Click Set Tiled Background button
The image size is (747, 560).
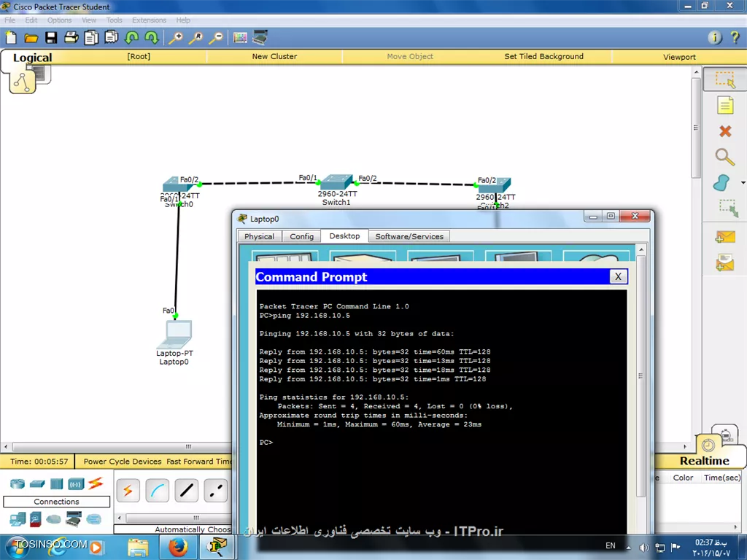click(543, 56)
